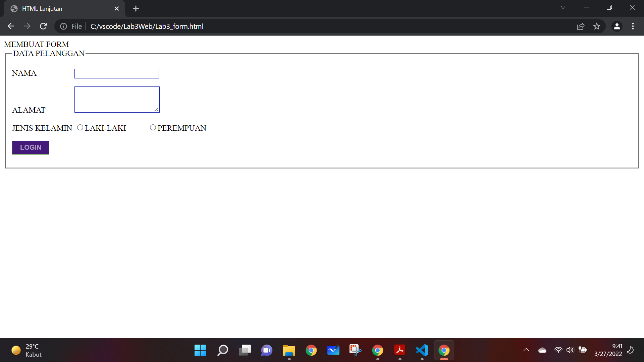Viewport: 644px width, 362px height.
Task: Open the system tray hidden icons arrow
Action: click(526, 350)
